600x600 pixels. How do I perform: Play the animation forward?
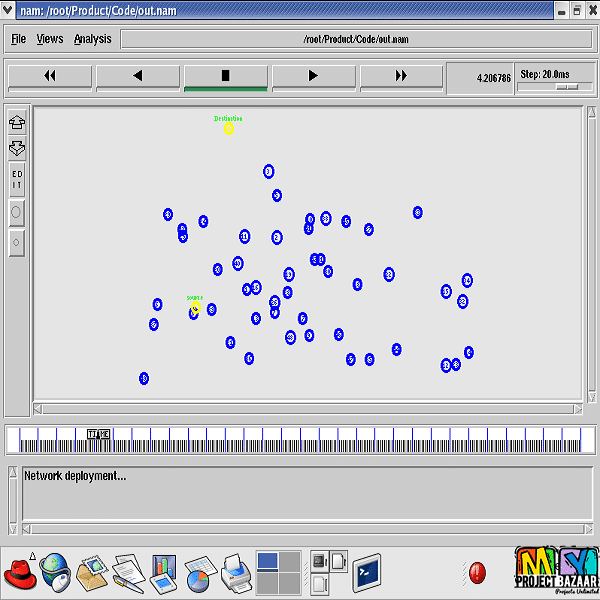[313, 76]
